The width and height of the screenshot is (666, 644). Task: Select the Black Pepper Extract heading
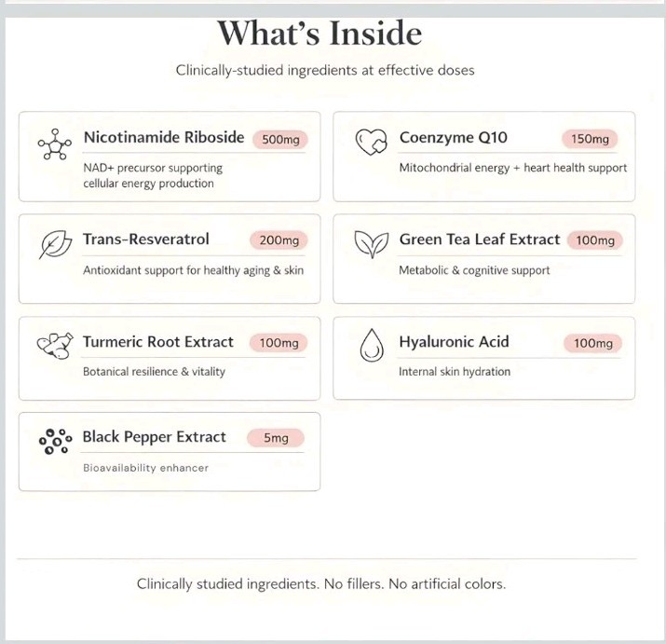click(155, 437)
